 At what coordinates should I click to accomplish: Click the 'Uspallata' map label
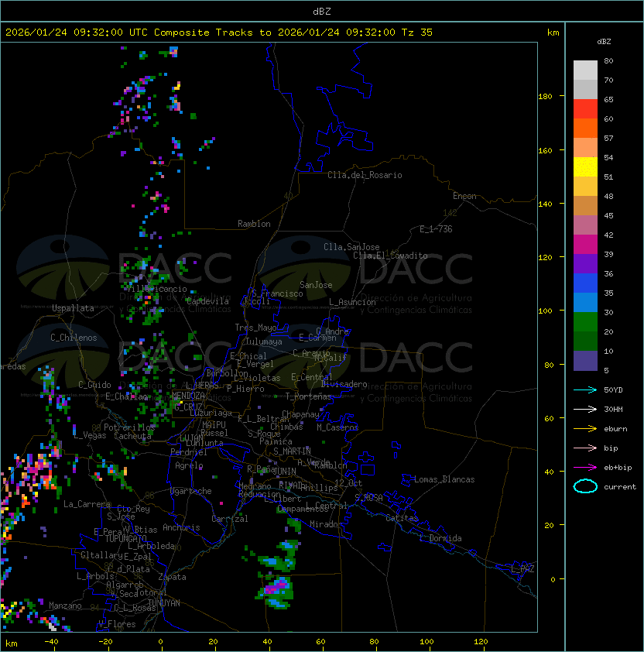[x=74, y=308]
